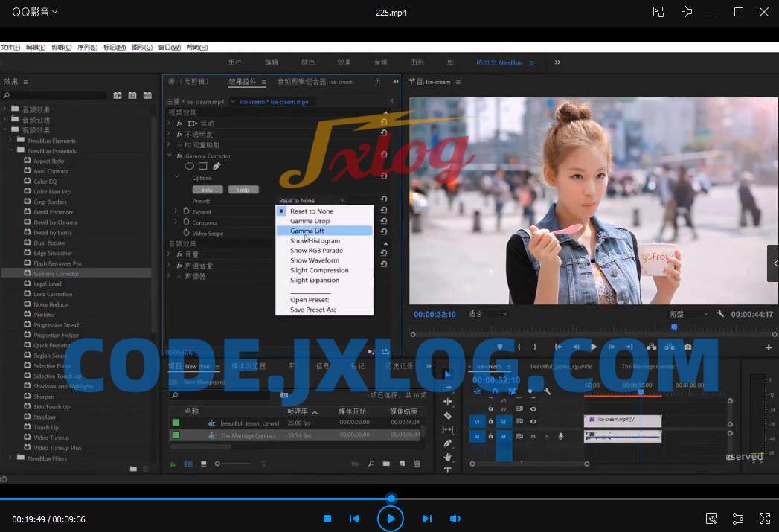Click the Help button in Options
Image resolution: width=779 pixels, height=532 pixels.
click(243, 190)
